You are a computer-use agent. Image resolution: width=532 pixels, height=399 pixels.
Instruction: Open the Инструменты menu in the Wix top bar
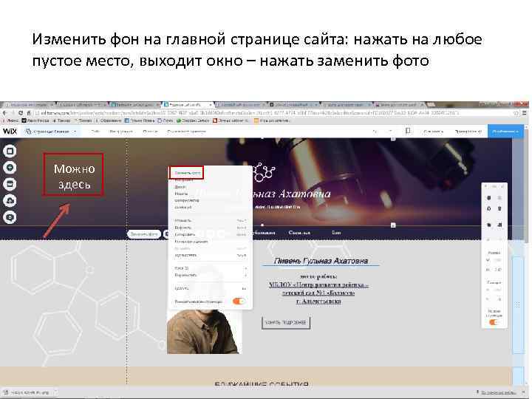coord(120,132)
